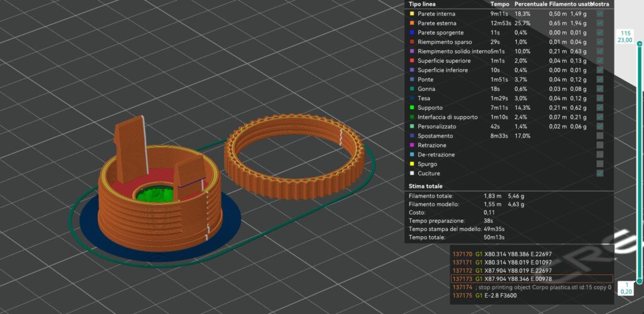644x314 pixels.
Task: Select the Personalizzato row label
Action: (x=437, y=126)
